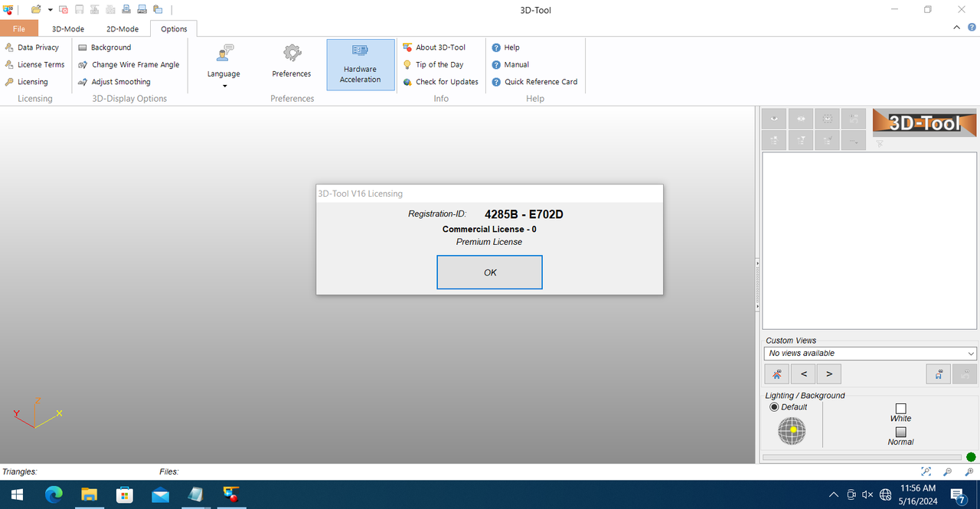Click the save custom view icon
This screenshot has width=980, height=509.
click(x=939, y=374)
